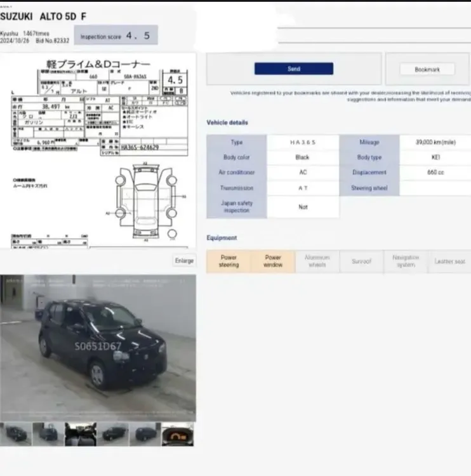This screenshot has height=476, width=471.
Task: Click the Type value H A 3 6 S
Action: tap(303, 142)
